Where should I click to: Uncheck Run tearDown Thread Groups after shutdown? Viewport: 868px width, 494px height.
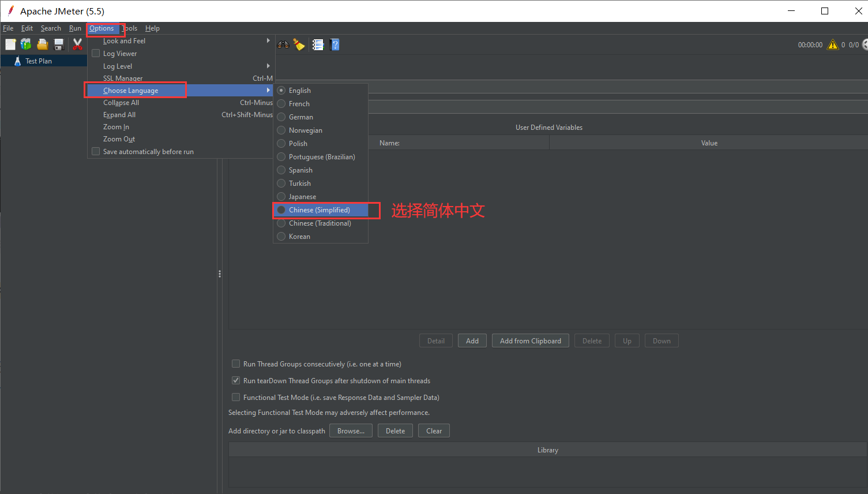click(x=236, y=380)
